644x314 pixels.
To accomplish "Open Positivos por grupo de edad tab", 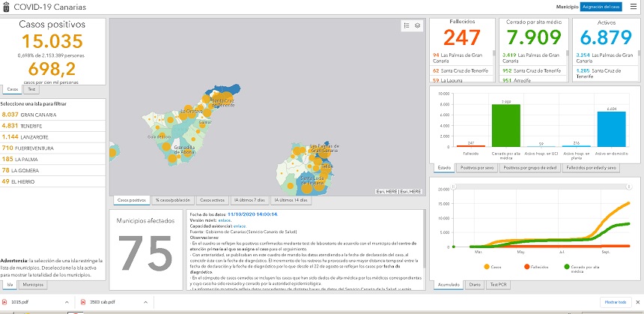I will [x=524, y=167].
